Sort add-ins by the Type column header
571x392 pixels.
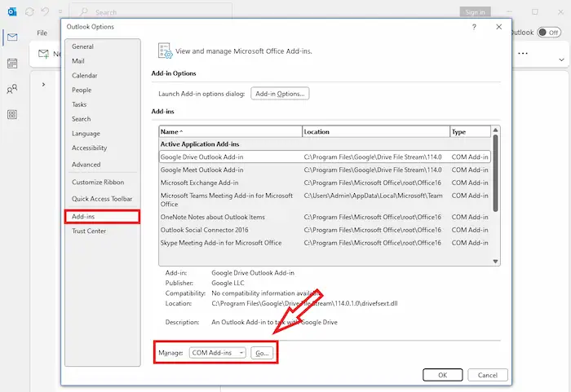tap(470, 132)
